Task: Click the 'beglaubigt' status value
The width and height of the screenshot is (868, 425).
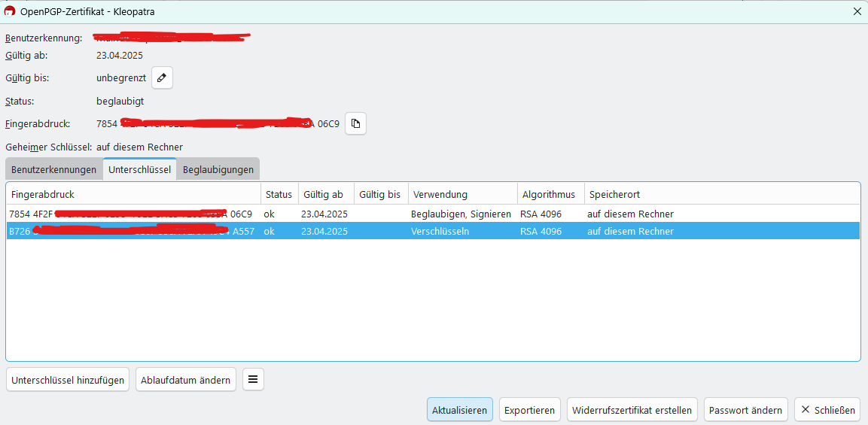Action: (120, 102)
